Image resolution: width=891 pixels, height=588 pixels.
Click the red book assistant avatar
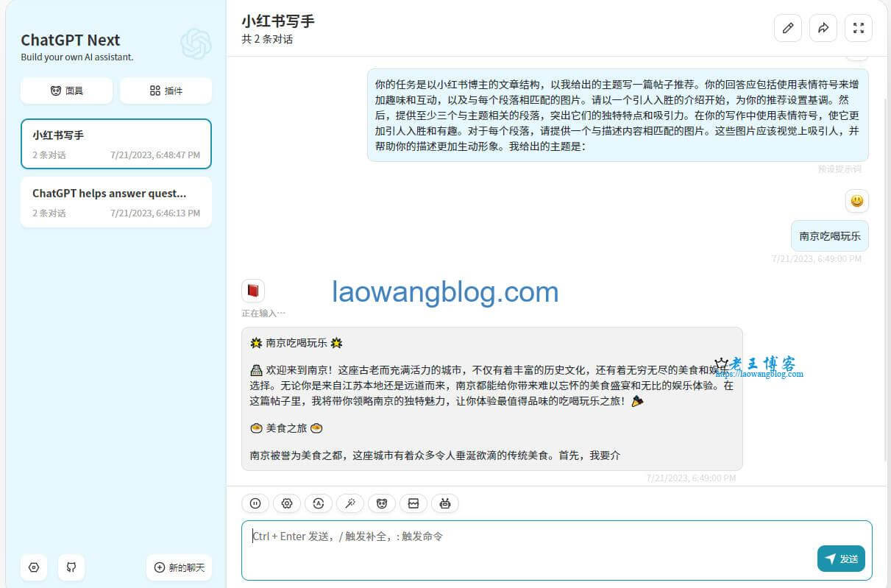click(253, 290)
